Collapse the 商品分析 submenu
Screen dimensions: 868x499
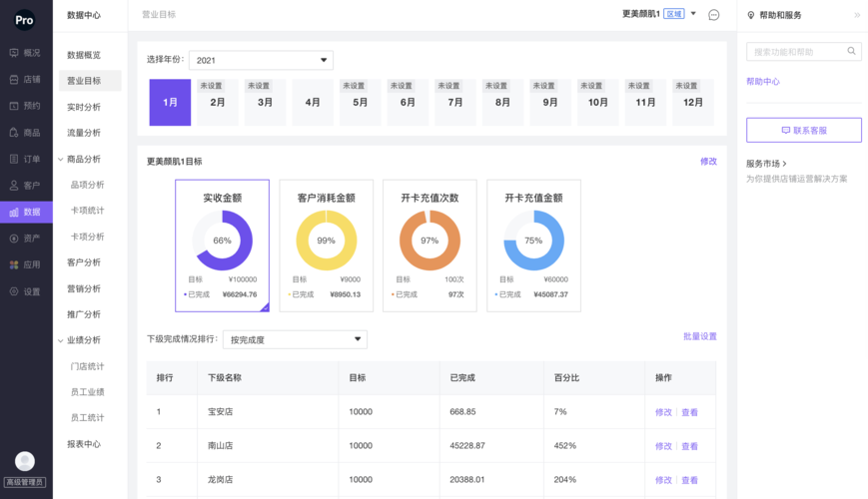[x=60, y=160]
